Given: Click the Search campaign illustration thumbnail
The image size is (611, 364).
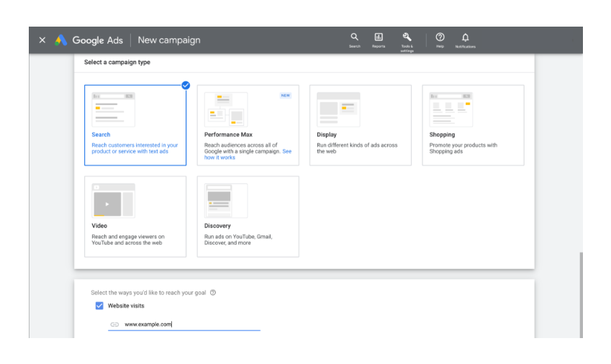Looking at the screenshot, I should (114, 109).
